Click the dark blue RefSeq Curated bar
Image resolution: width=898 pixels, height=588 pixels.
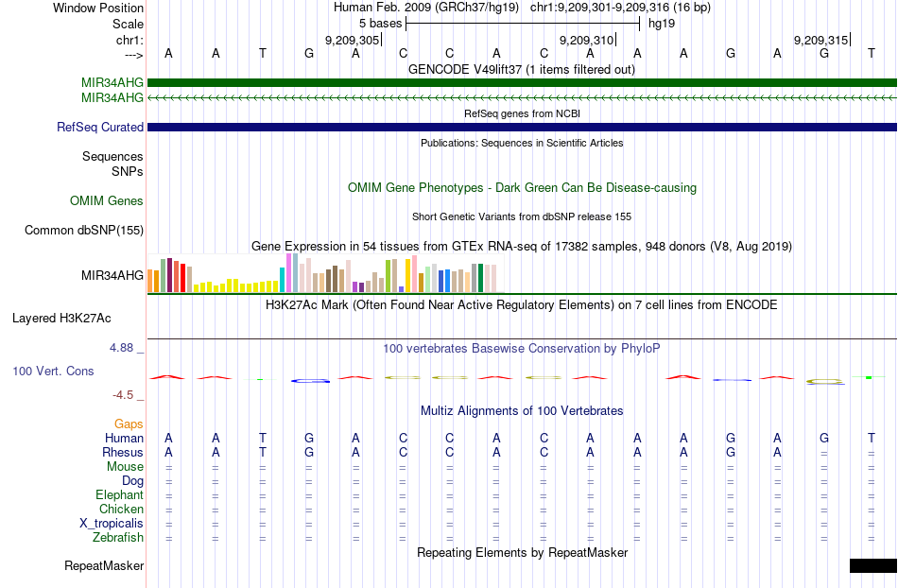(523, 127)
